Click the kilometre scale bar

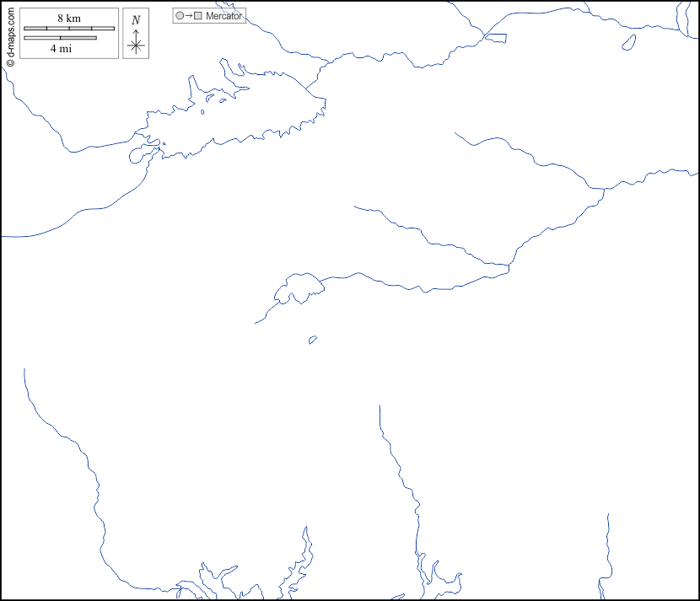click(69, 29)
